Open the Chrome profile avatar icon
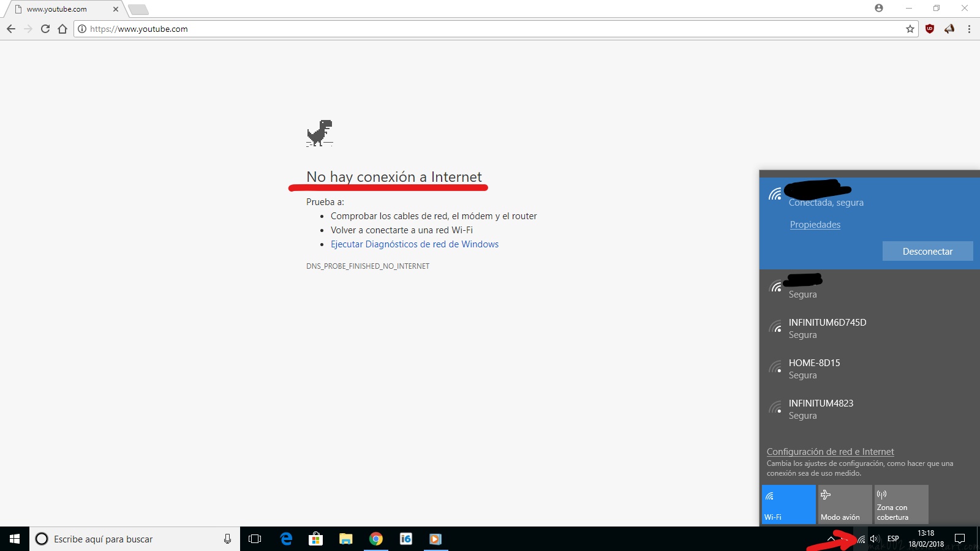Screen dimensions: 980x551 pyautogui.click(x=879, y=8)
